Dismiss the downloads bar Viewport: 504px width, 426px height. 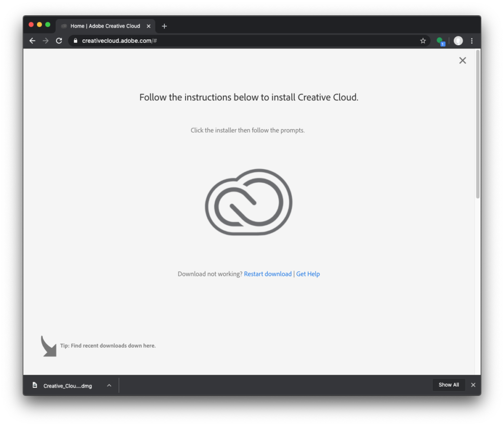tap(473, 385)
